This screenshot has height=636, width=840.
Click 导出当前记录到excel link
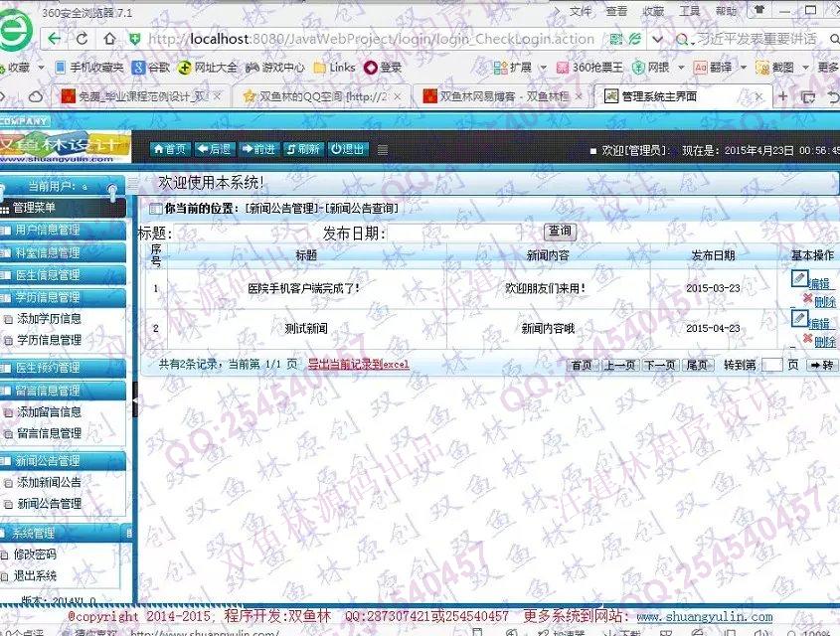359,365
